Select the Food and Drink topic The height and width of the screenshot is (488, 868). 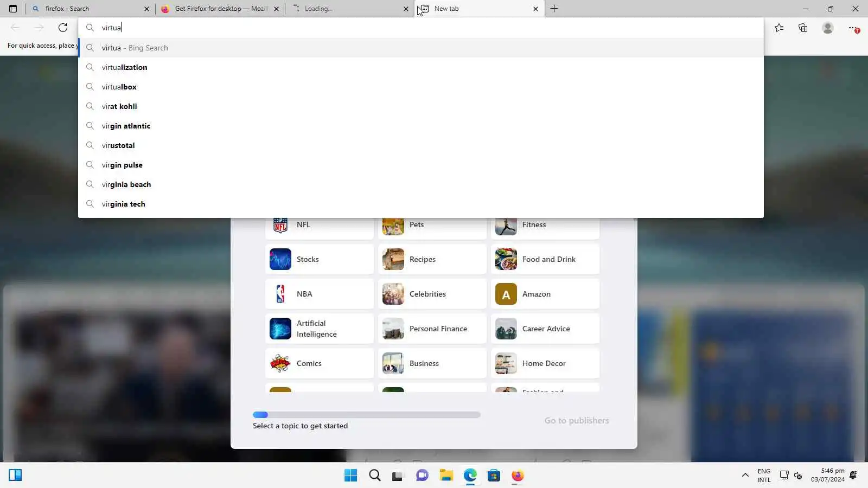coord(545,259)
